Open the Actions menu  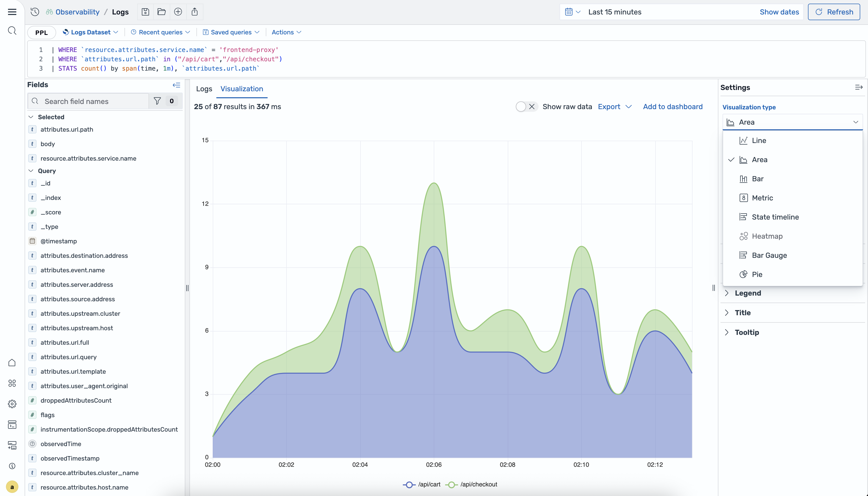coord(286,32)
